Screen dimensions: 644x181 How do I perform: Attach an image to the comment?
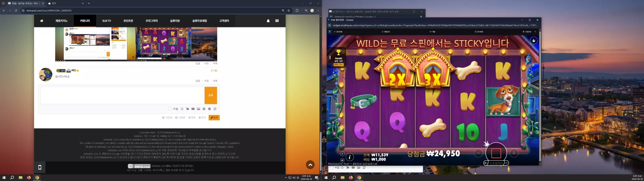[198, 109]
